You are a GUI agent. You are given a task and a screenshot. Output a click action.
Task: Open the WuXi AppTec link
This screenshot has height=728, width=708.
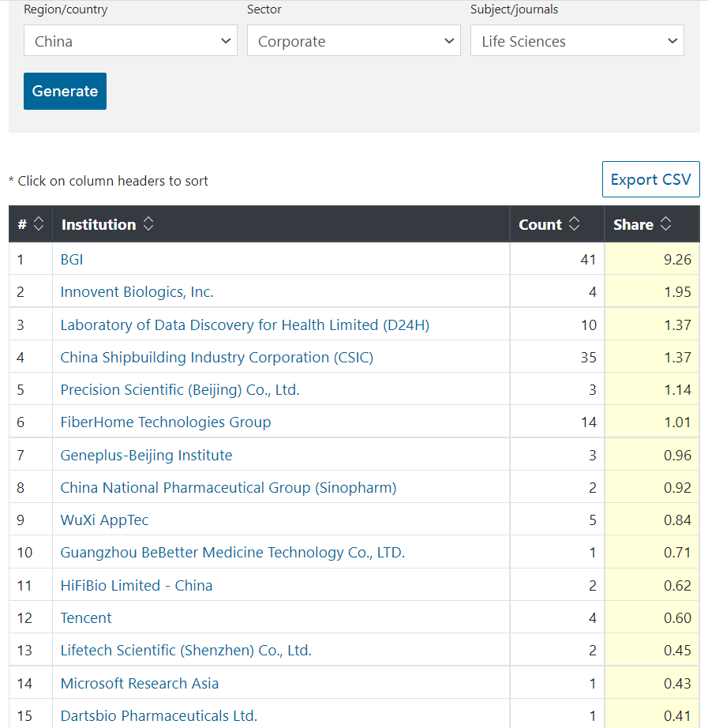104,520
